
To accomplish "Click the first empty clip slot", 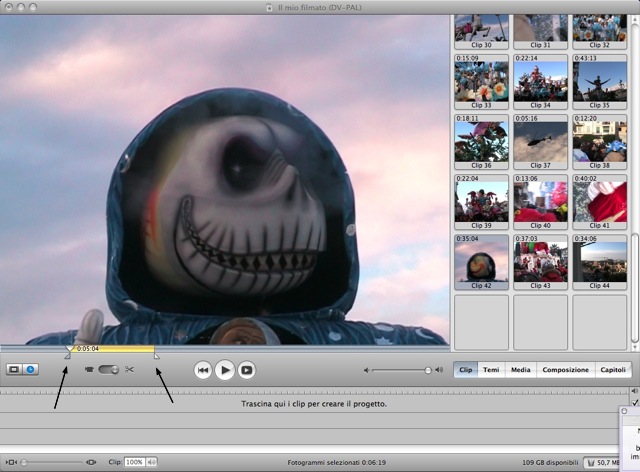I will (482, 322).
